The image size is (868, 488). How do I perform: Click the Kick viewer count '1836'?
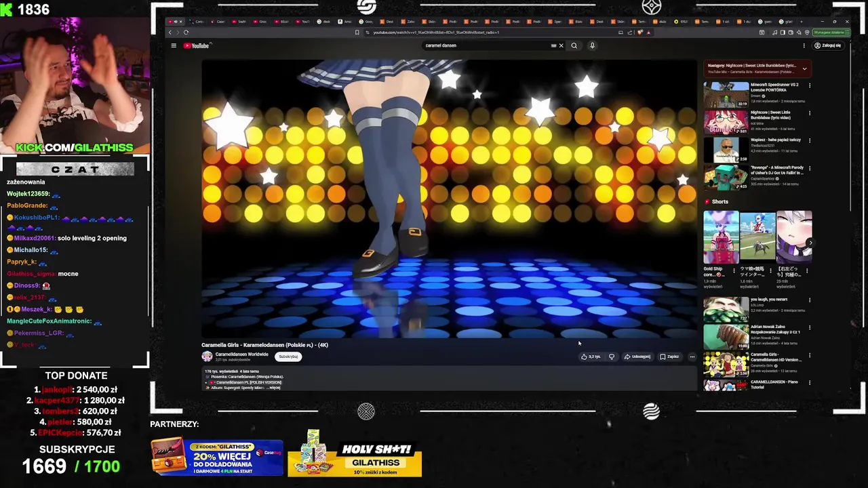tap(33, 9)
